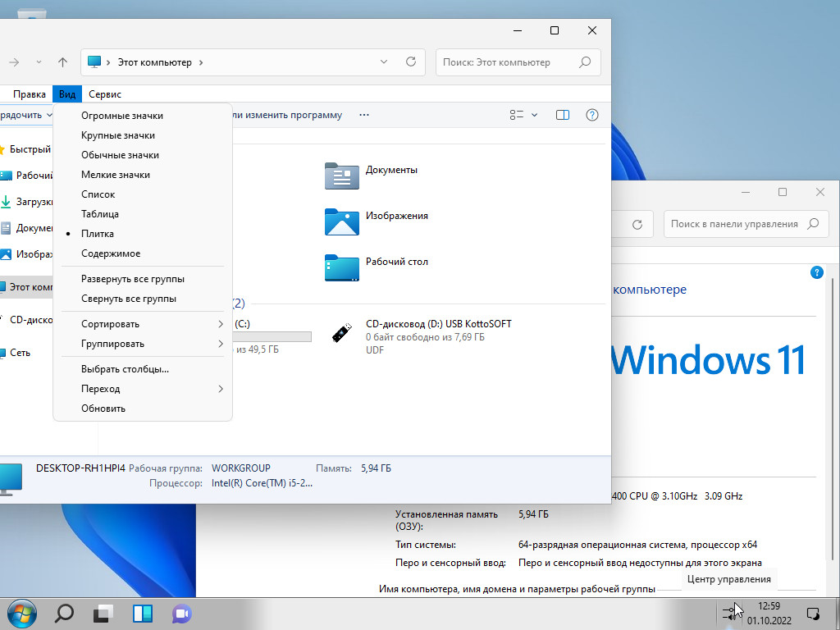Switch to Обычные значки view
The image size is (840, 630).
[x=143, y=155]
